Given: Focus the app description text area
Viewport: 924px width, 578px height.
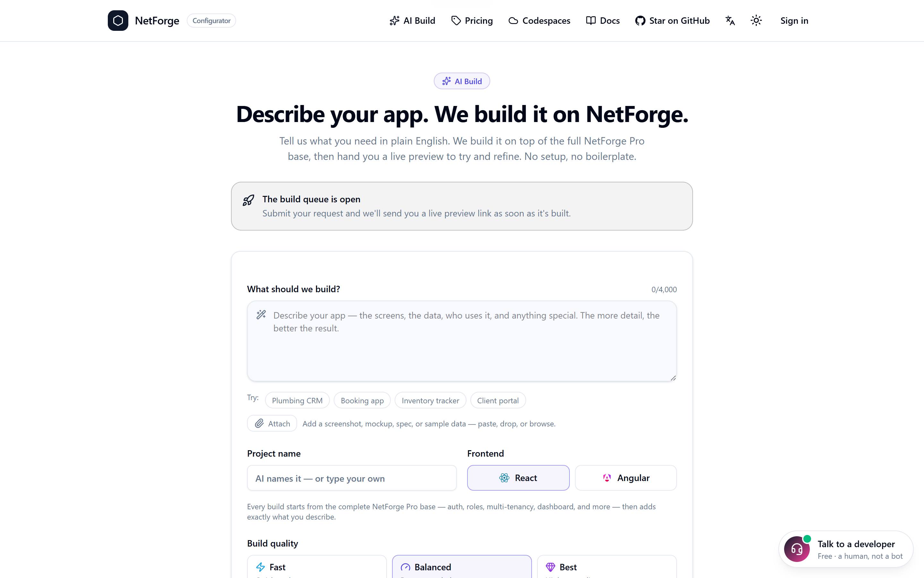Looking at the screenshot, I should coord(462,341).
